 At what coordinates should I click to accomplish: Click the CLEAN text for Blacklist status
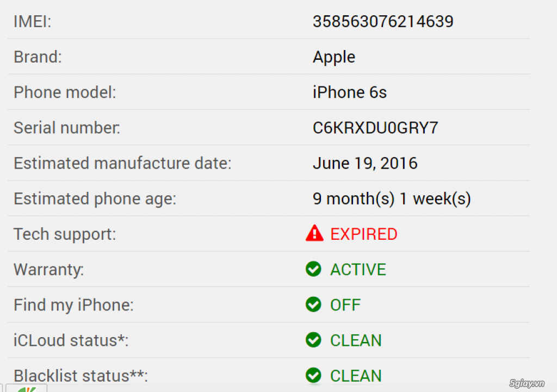356,376
